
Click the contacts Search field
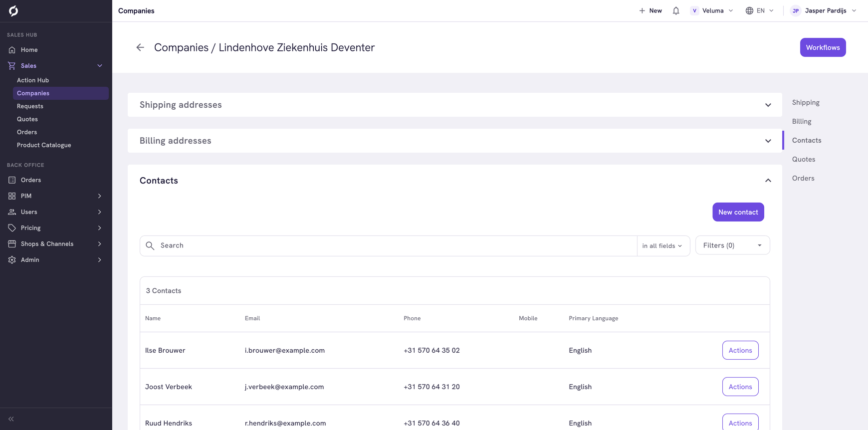(389, 246)
